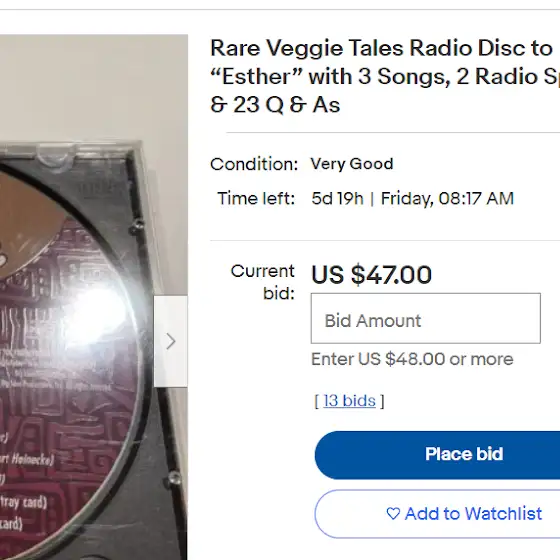The image size is (560, 560).
Task: Click the "Esther" with 3 Songs title line
Action: pyautogui.click(x=385, y=76)
